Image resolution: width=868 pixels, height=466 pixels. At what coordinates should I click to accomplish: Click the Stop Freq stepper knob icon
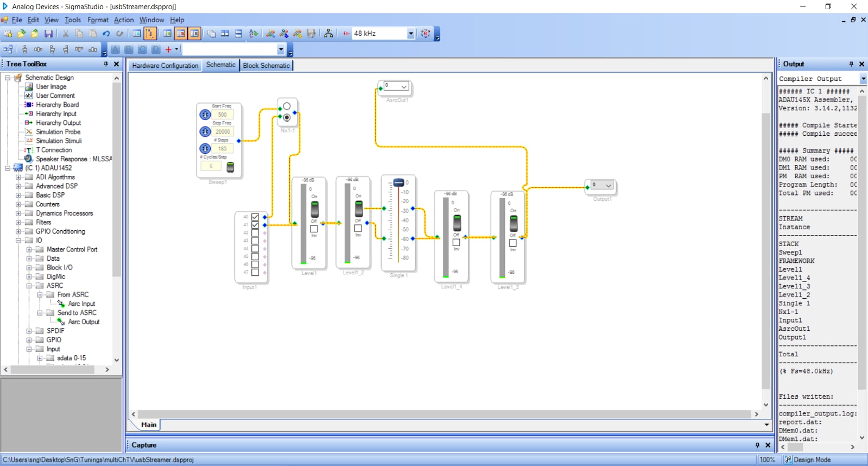[205, 131]
